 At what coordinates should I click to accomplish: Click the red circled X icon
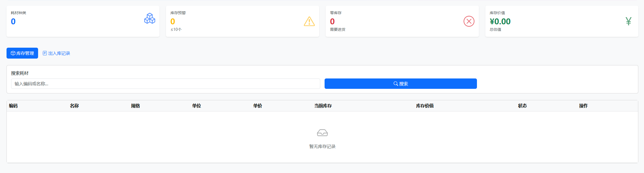tap(469, 21)
